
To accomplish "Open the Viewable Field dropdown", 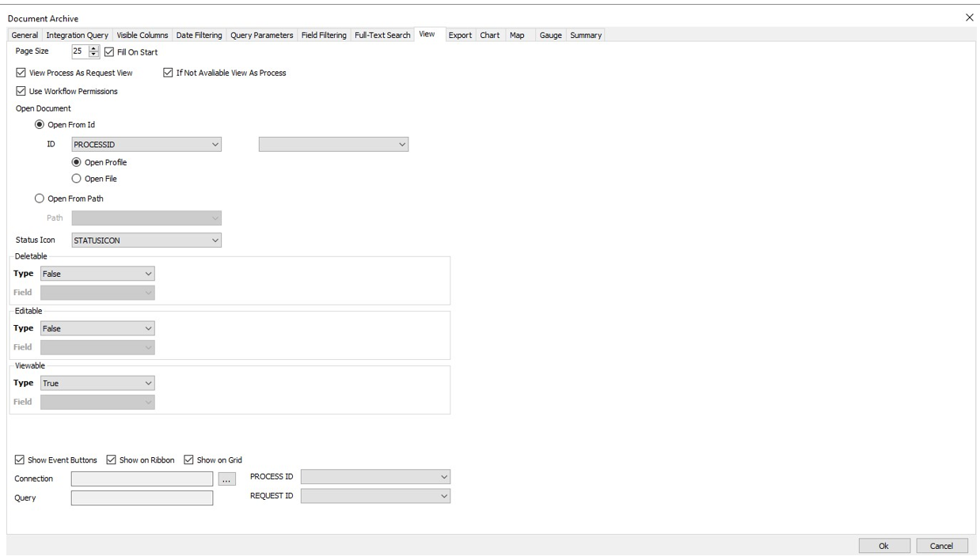I will pos(97,402).
